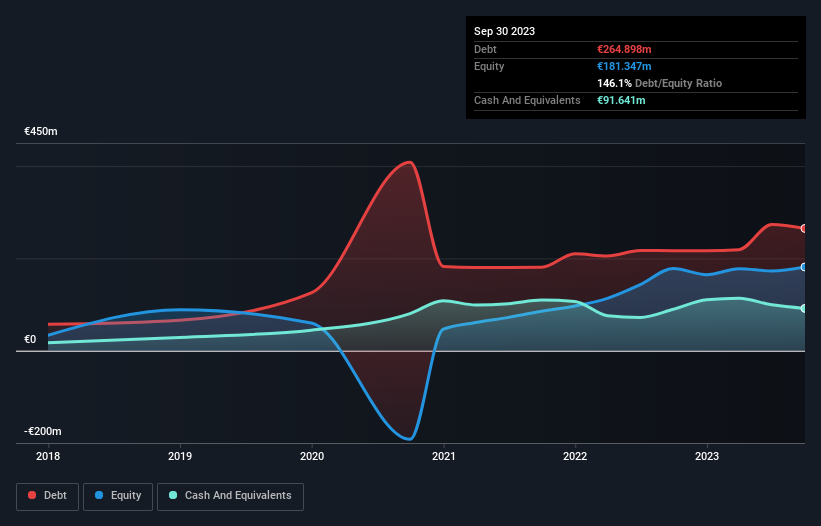Click the debt peak in late 2020

409,163
